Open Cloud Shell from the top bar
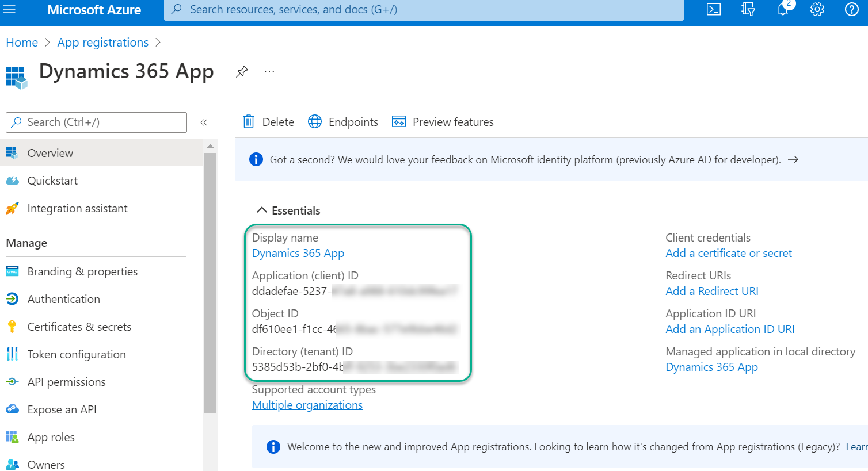Image resolution: width=868 pixels, height=471 pixels. (714, 9)
